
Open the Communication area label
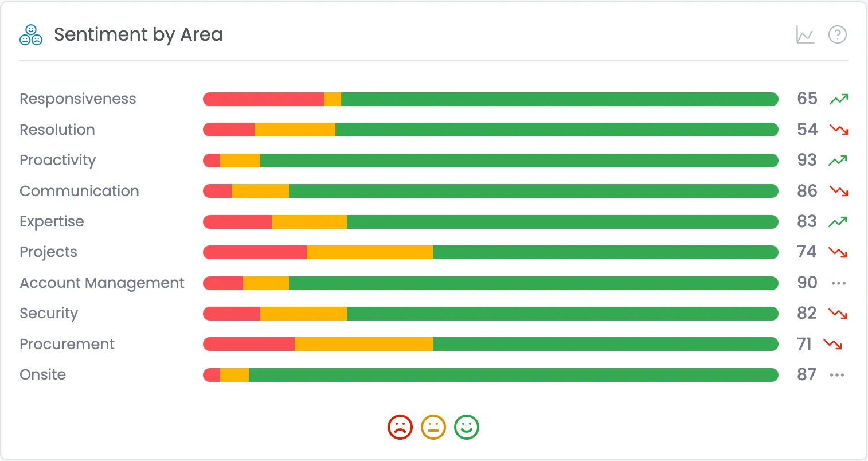pos(79,191)
